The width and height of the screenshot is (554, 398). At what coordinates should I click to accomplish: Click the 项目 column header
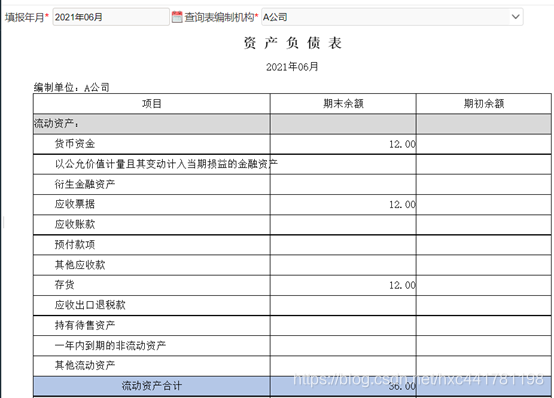152,104
